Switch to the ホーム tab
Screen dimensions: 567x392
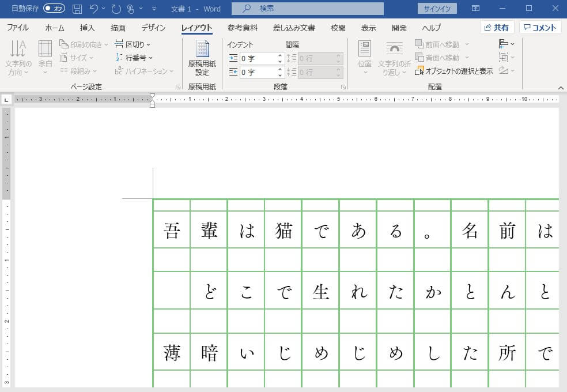pos(55,28)
